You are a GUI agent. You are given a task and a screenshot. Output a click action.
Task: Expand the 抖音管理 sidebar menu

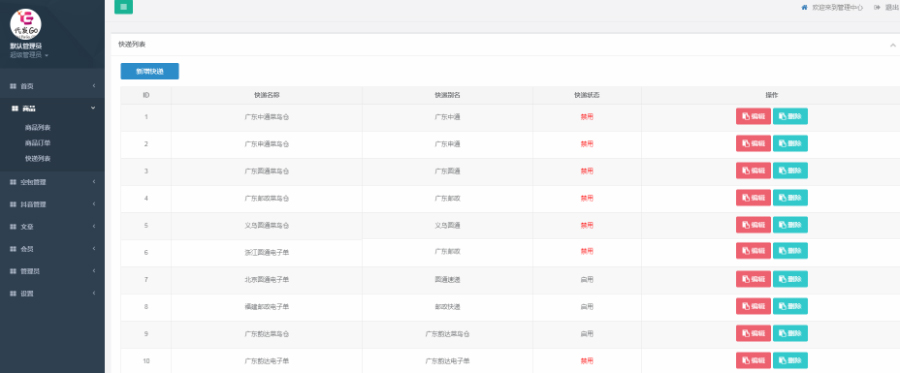pyautogui.click(x=52, y=204)
